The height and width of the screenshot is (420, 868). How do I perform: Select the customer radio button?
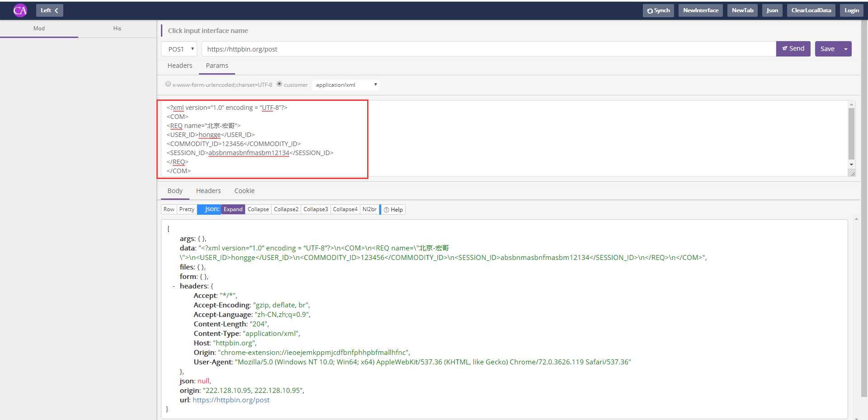(279, 84)
